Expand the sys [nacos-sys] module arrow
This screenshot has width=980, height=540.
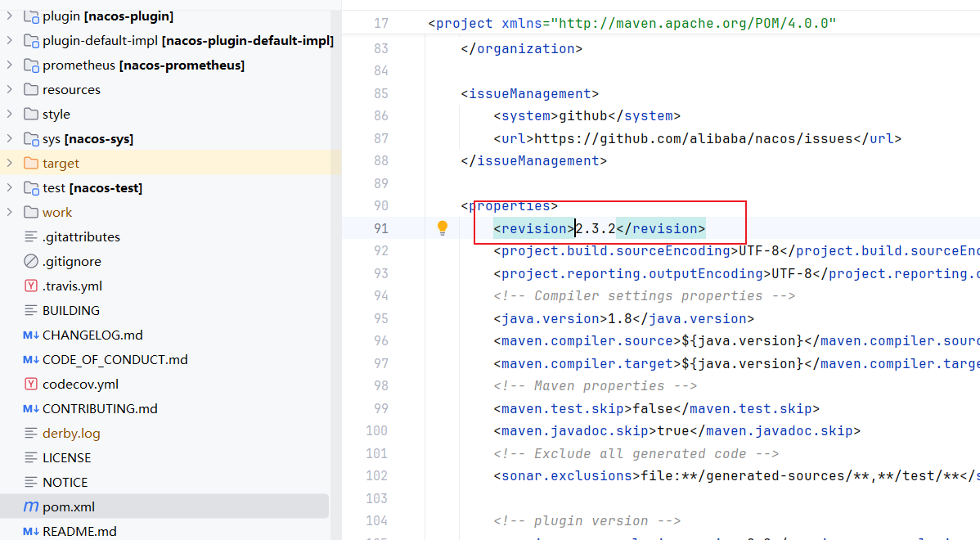[x=10, y=138]
